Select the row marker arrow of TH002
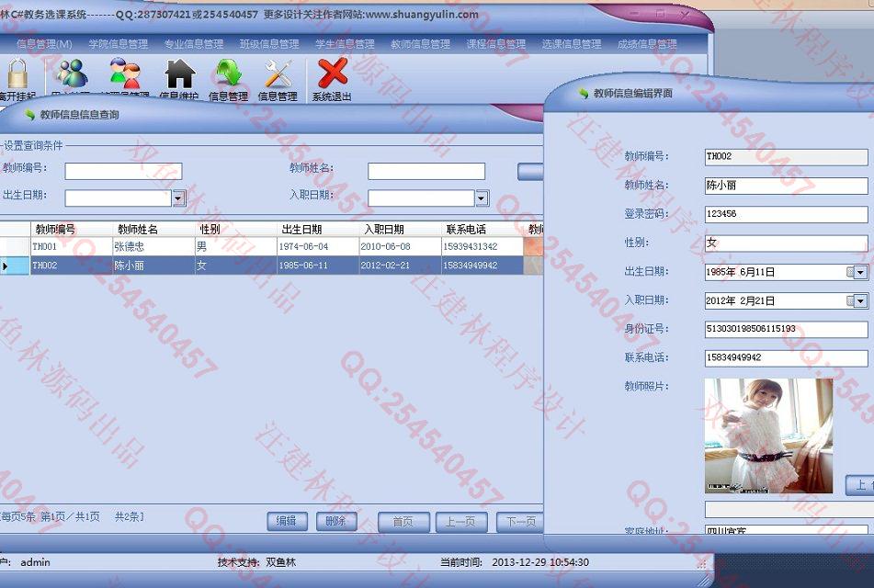The width and height of the screenshot is (874, 588). pyautogui.click(x=6, y=266)
